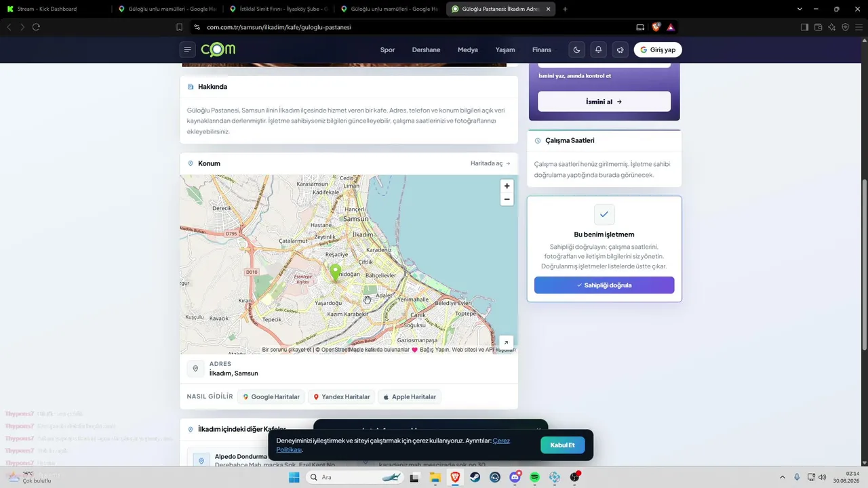
Task: Click the Bir sorunu şikayet et map link
Action: 287,350
